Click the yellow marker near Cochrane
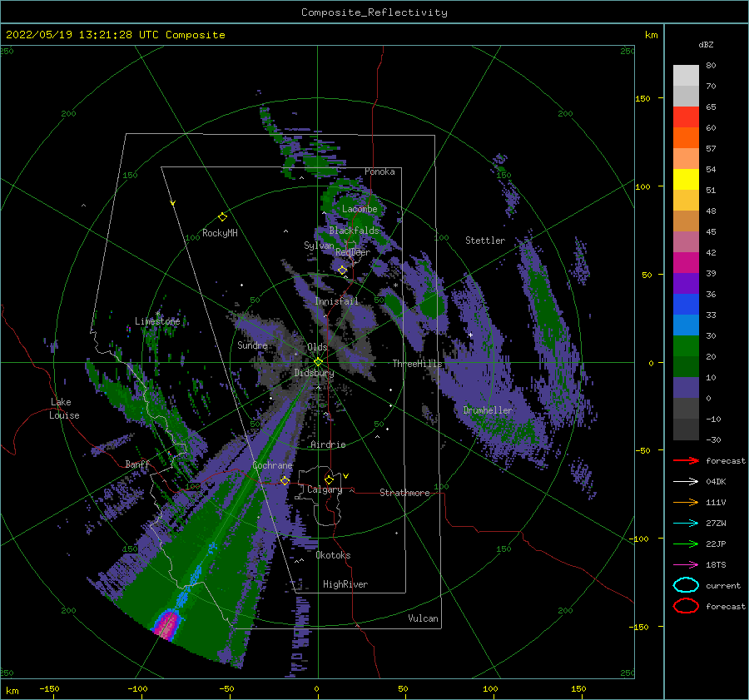The height and width of the screenshot is (700, 749). coord(285,480)
